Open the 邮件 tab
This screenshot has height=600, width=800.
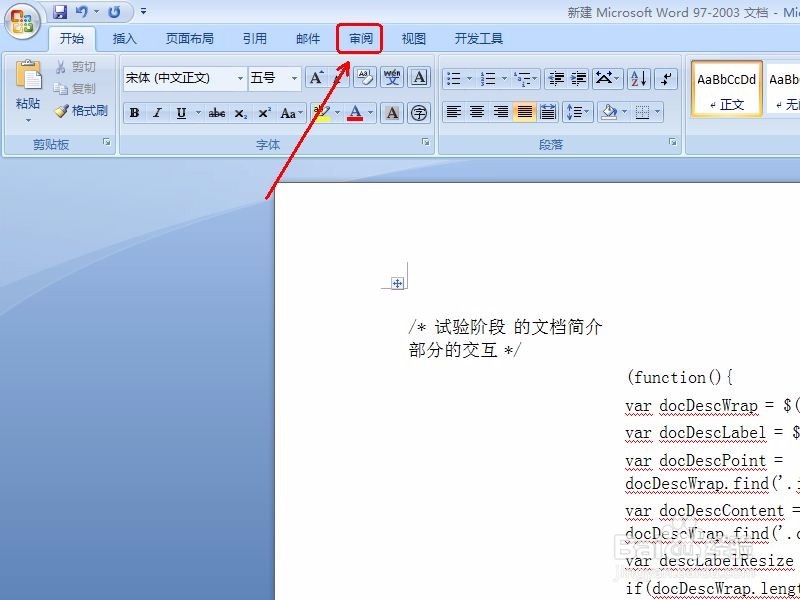(x=308, y=39)
